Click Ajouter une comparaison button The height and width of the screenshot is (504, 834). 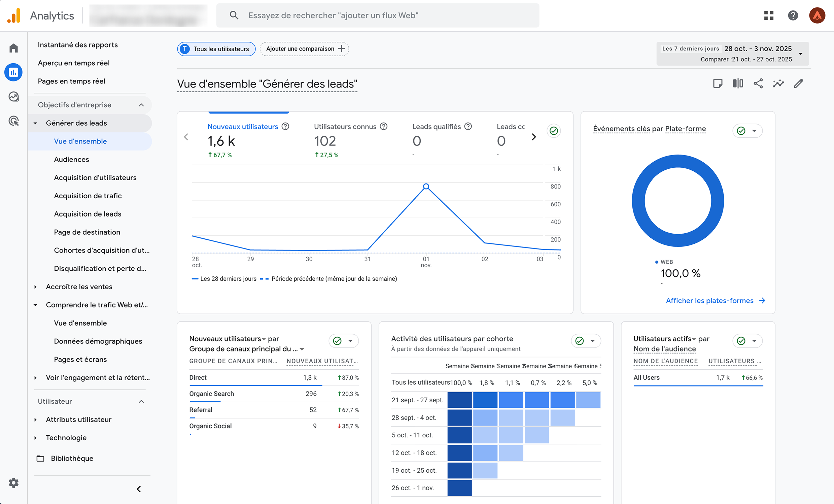[x=304, y=49]
